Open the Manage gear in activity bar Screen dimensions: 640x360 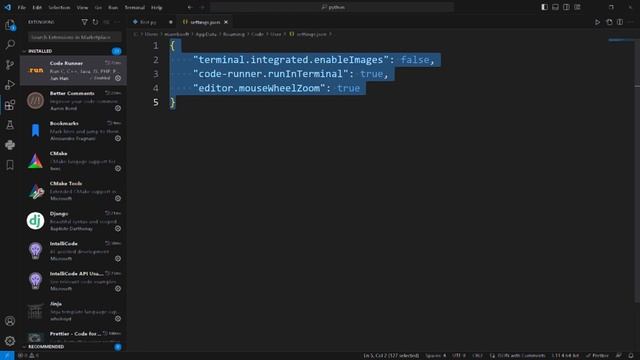[x=10, y=341]
